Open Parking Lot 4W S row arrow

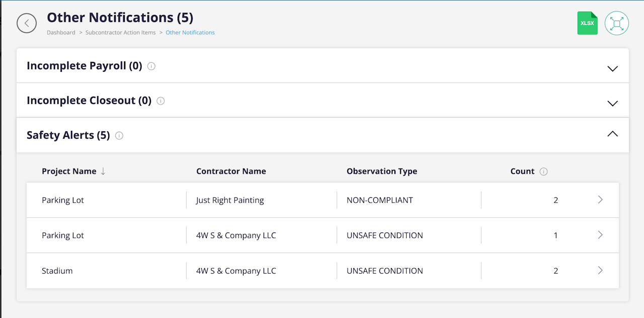600,235
